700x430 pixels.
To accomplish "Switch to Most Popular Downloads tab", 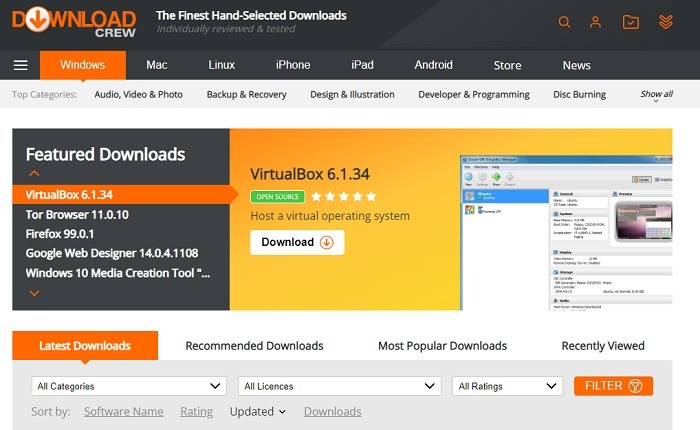I will point(442,346).
